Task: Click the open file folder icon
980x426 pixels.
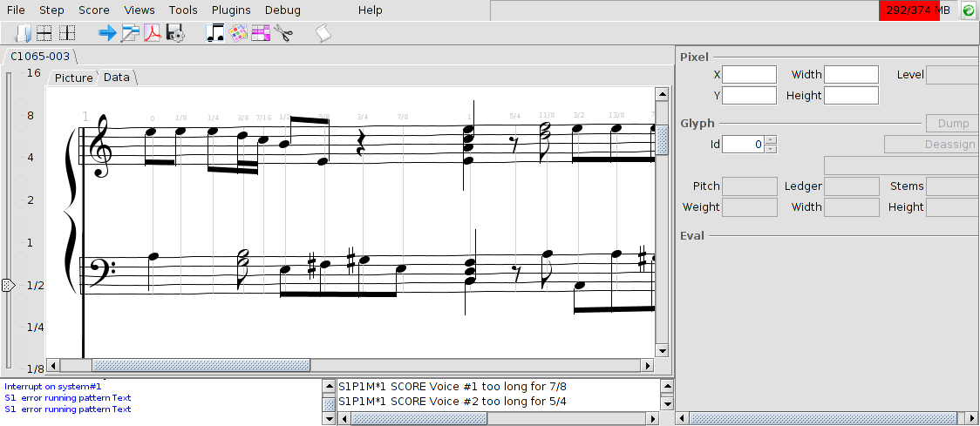Action: pos(23,33)
